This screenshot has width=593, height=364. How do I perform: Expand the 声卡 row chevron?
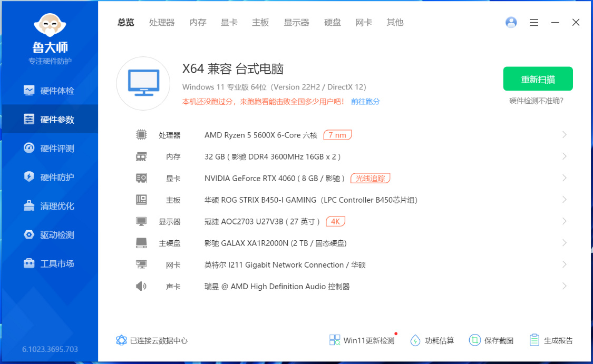(x=564, y=286)
